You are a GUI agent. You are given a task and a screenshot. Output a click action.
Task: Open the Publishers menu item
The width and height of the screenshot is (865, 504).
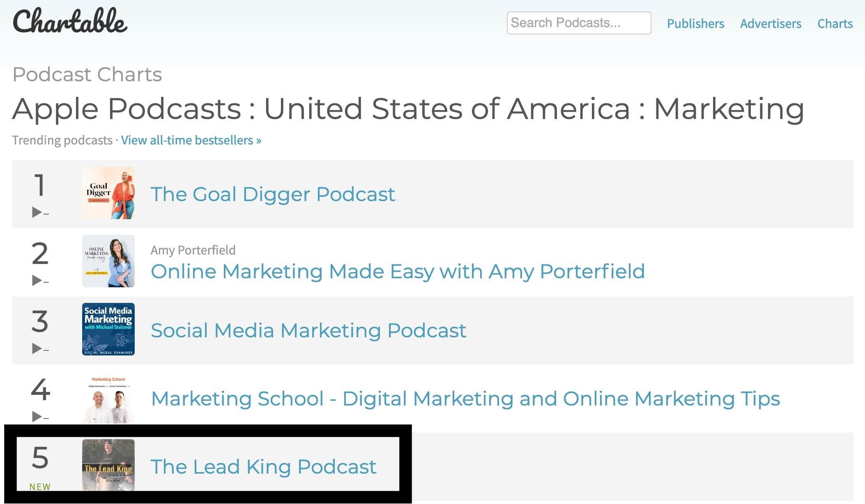click(695, 23)
